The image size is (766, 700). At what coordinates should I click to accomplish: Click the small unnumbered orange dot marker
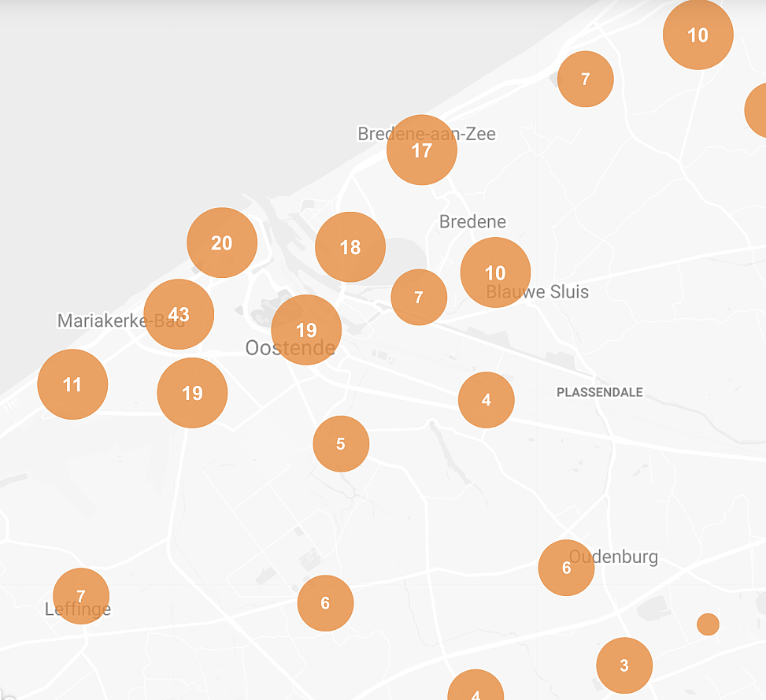pyautogui.click(x=708, y=624)
